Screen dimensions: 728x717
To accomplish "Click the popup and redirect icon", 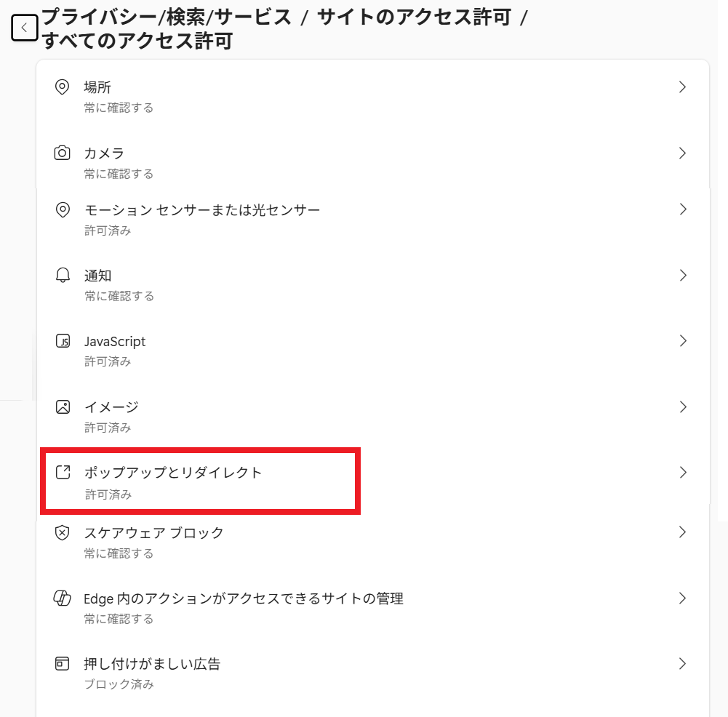I will (63, 473).
